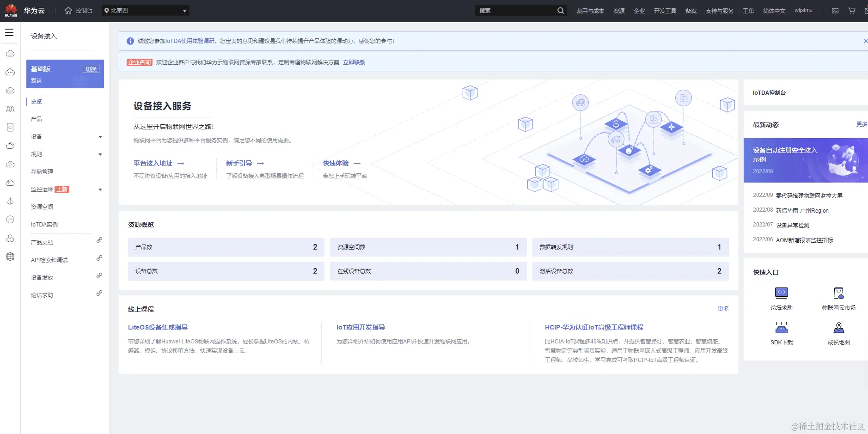
Task: Click 更多 beside 线上课程
Action: click(723, 309)
